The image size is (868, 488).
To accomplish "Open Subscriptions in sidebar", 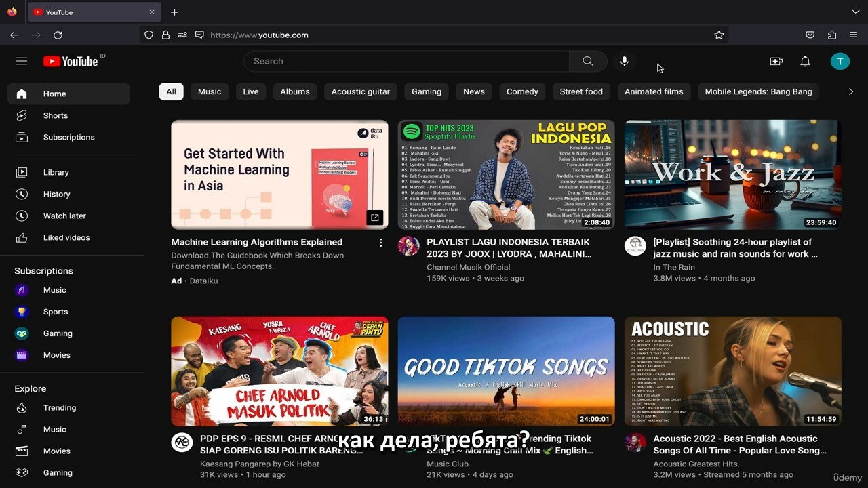I will point(68,137).
